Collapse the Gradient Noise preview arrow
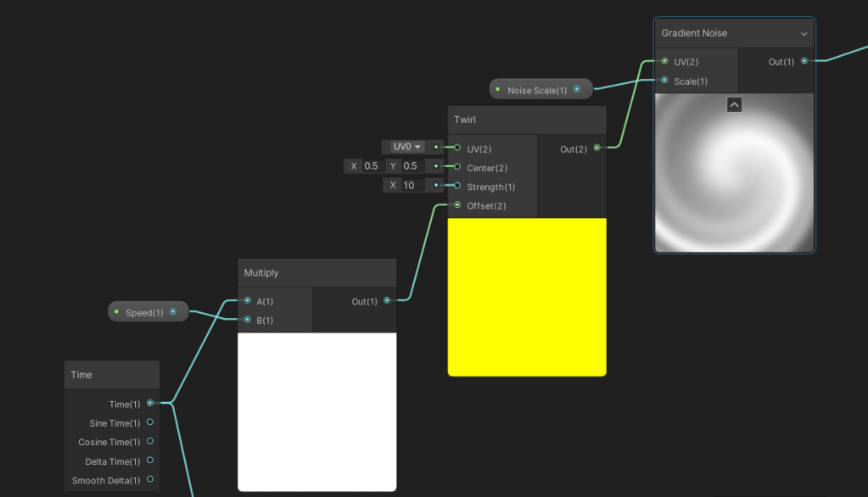Screen dimensions: 868x497 click(x=735, y=104)
